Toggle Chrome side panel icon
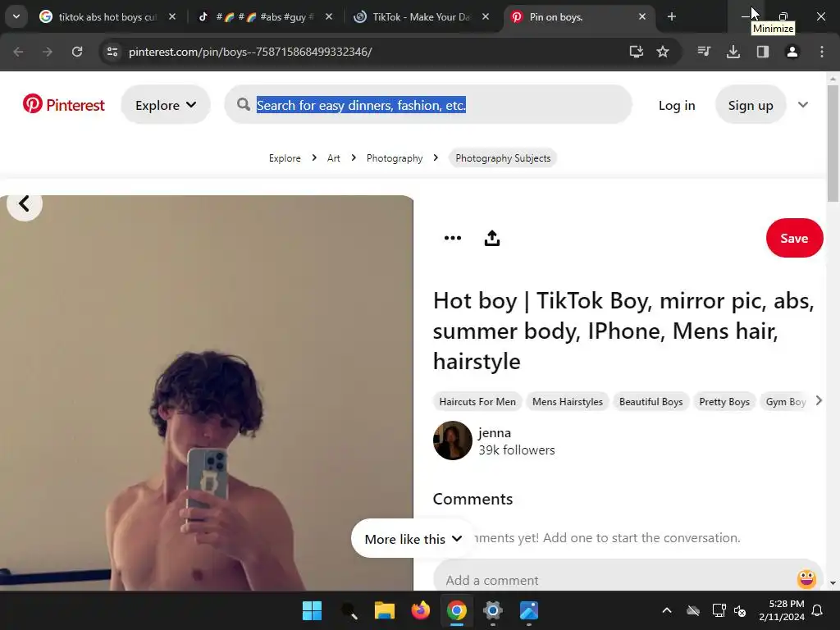This screenshot has width=840, height=630. [x=763, y=52]
